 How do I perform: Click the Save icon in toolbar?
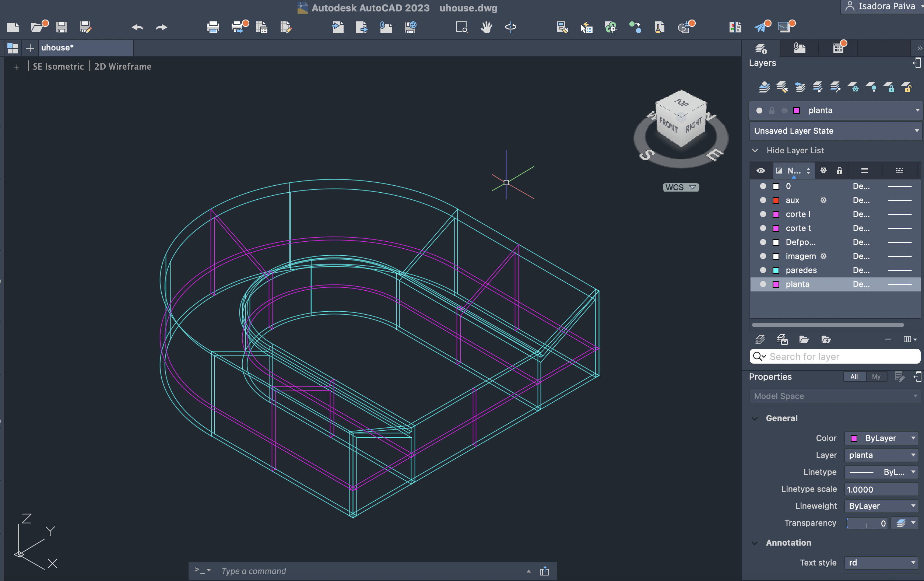click(x=62, y=27)
